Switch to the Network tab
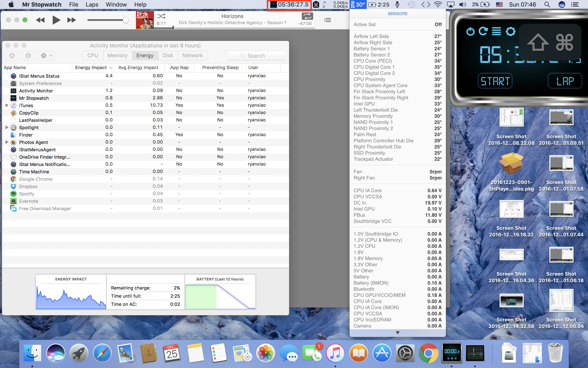This screenshot has height=368, width=588. (193, 55)
